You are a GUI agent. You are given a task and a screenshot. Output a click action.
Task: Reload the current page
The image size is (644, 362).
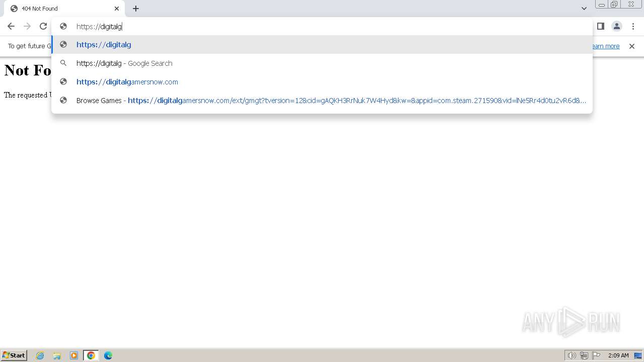click(x=43, y=26)
